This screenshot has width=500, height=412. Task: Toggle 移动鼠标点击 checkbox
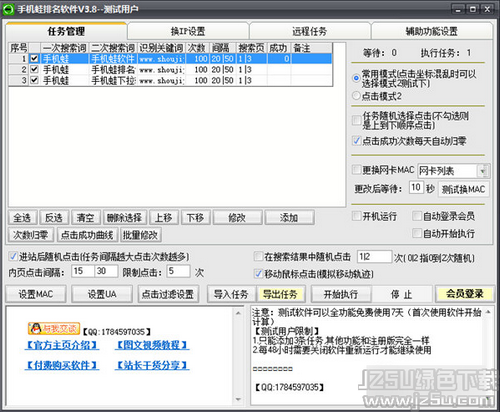click(x=258, y=274)
